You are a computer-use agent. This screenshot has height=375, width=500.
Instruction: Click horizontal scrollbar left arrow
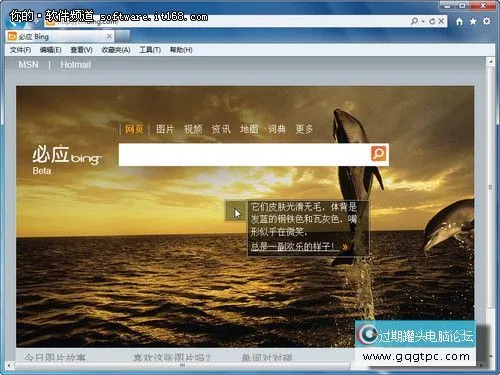(9, 366)
